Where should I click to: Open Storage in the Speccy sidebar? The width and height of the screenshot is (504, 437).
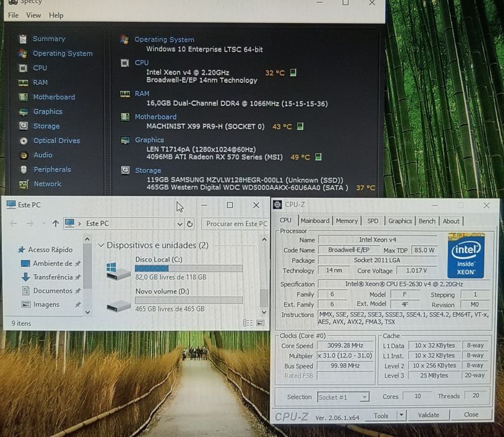click(46, 126)
